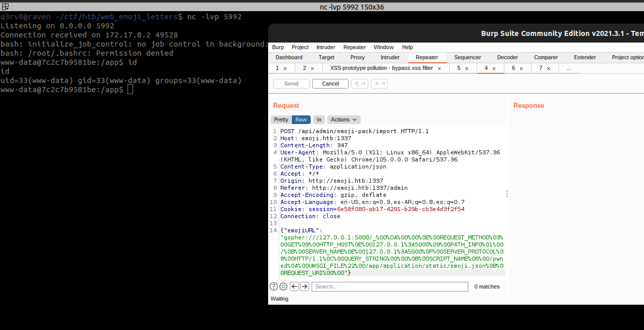Image resolution: width=644 pixels, height=330 pixels.
Task: Close the XSS prototype pollution tab
Action: point(439,68)
